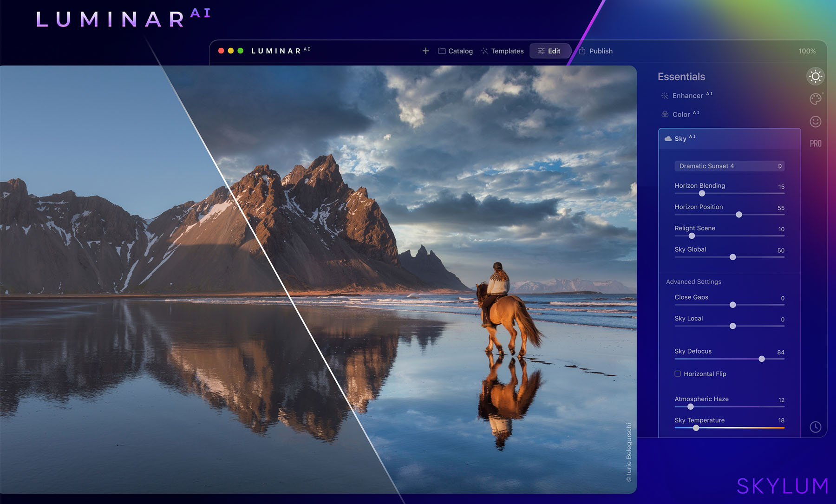This screenshot has height=504, width=836.
Task: Switch to the Catalog view
Action: click(x=455, y=51)
